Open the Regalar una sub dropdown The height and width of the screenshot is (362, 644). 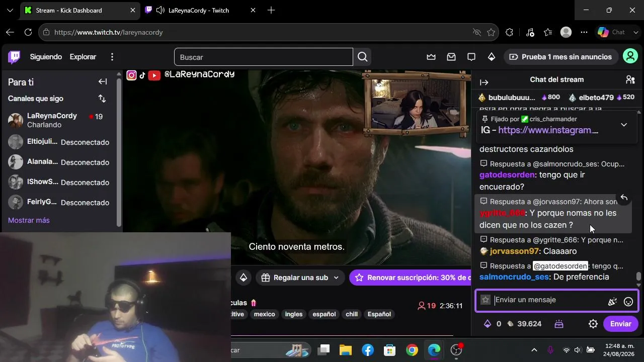coord(300,278)
